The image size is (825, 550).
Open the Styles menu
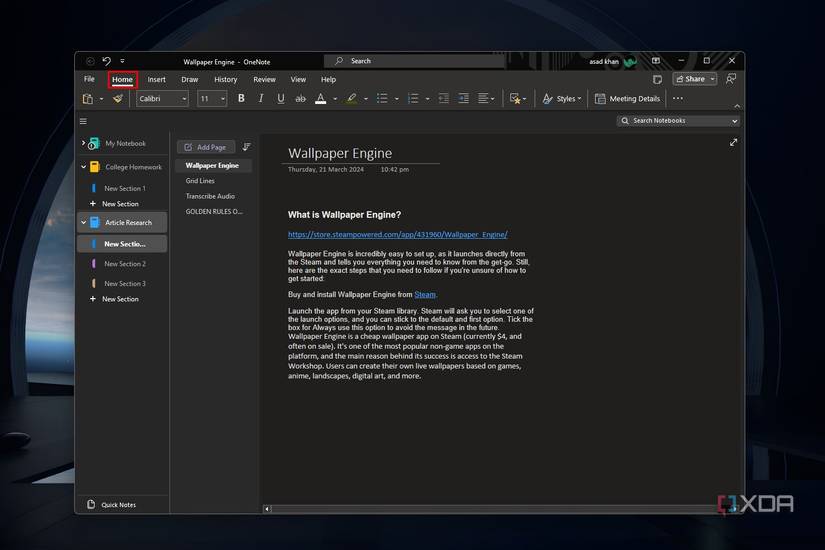(x=562, y=98)
